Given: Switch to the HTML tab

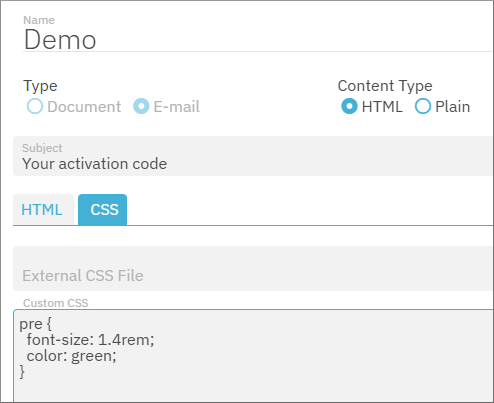Looking at the screenshot, I should click(43, 210).
